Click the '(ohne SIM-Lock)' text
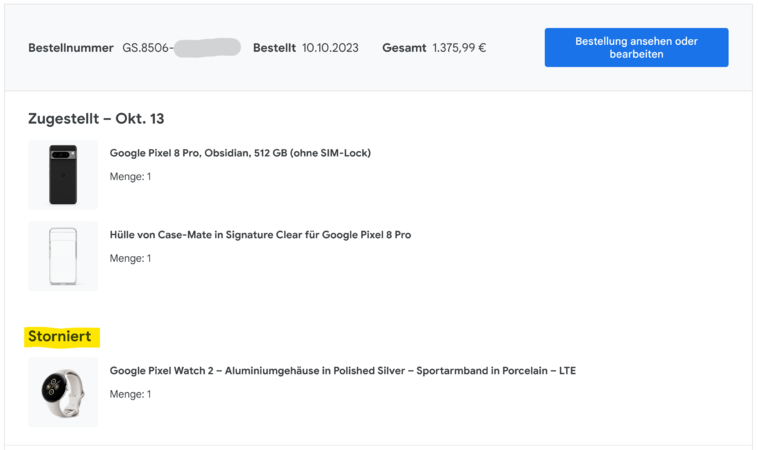Viewport: 758px width, 450px height. click(x=330, y=153)
